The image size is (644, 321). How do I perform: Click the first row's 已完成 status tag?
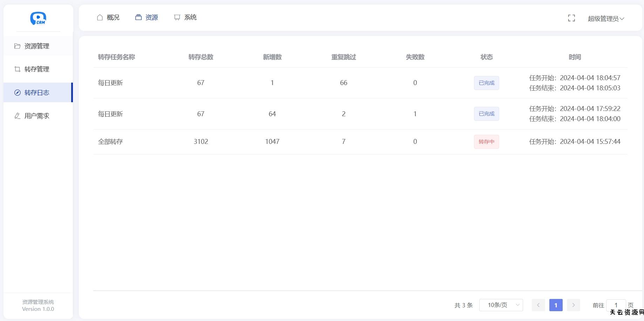tap(486, 83)
